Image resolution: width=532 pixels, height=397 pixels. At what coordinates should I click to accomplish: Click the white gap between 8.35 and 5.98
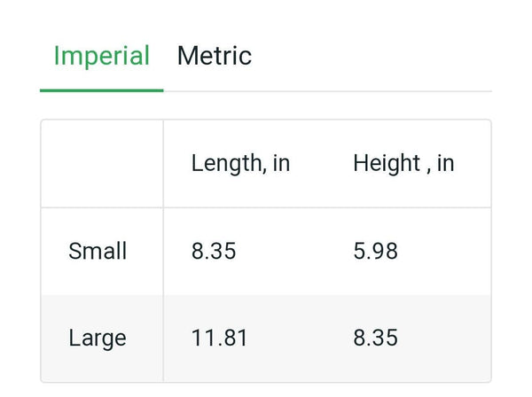pyautogui.click(x=294, y=251)
